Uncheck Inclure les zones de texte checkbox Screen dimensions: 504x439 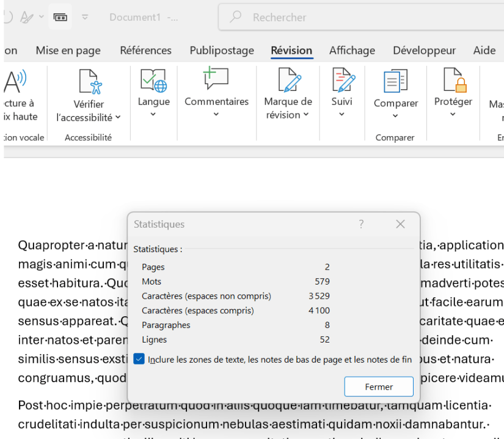point(139,360)
